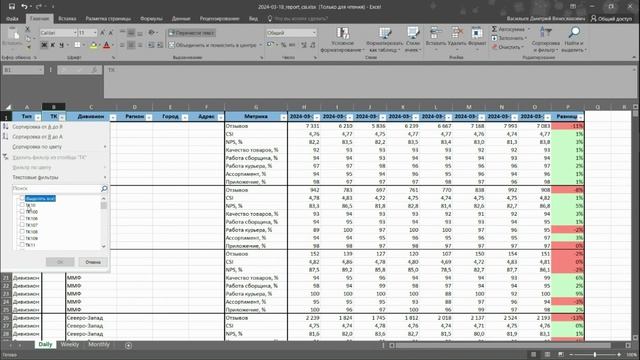This screenshot has height=360, width=640.
Task: Open Cell Styles gallery
Action: [413, 40]
